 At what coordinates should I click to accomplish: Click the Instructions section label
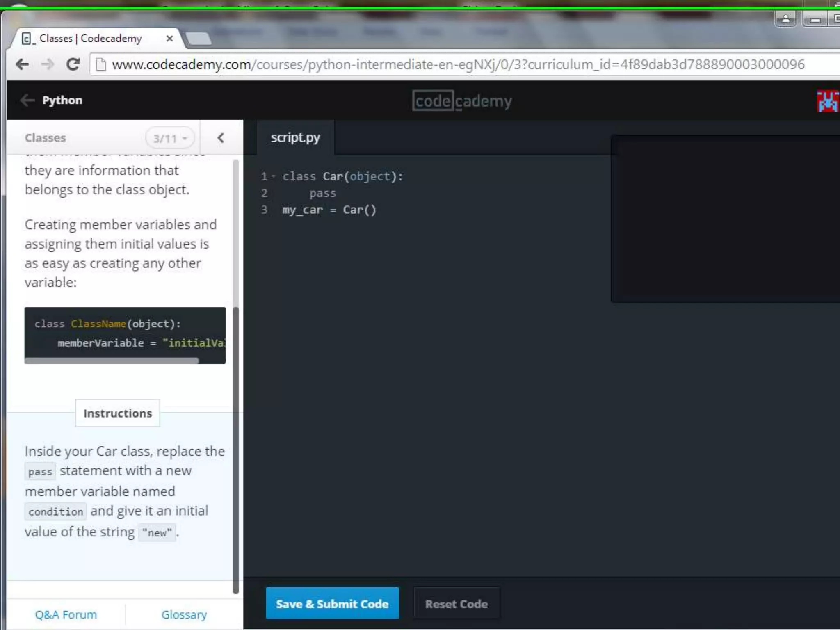point(118,413)
